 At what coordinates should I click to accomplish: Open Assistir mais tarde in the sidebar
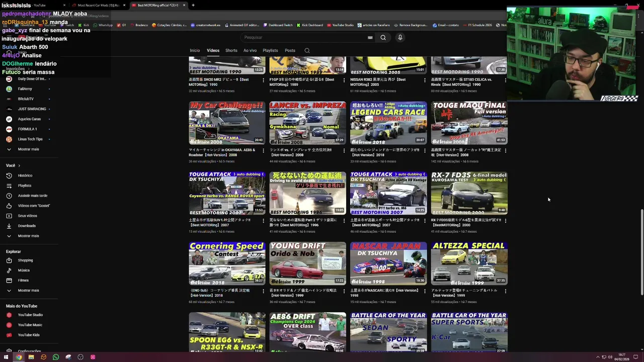pos(33,196)
